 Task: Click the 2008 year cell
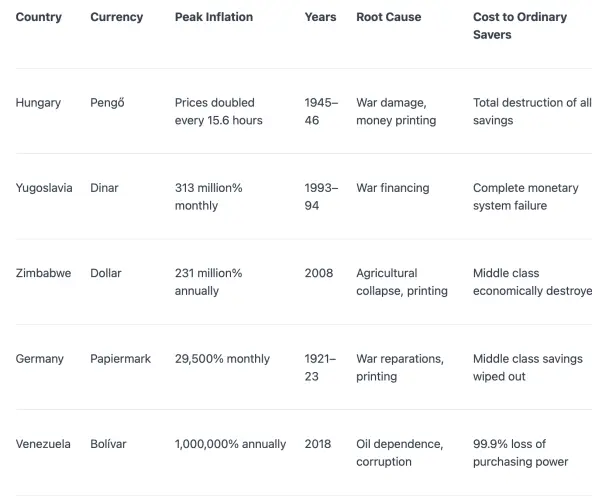pos(319,273)
